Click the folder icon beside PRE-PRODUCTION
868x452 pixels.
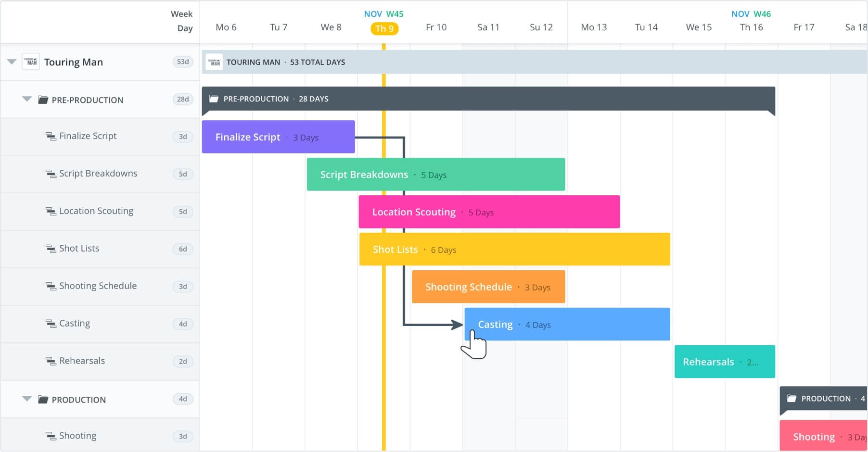pos(43,100)
